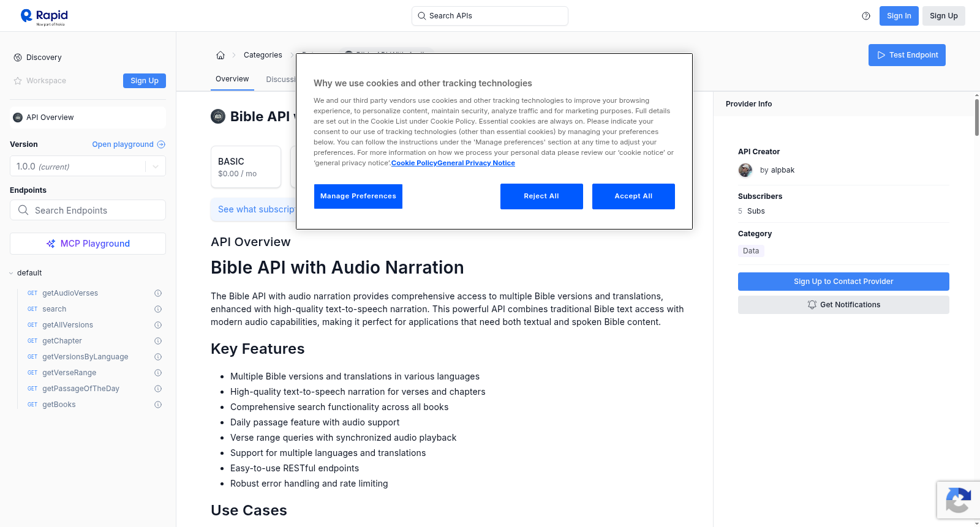Viewport: 980px width, 527px height.
Task: Click Get Notifications button
Action: [843, 305]
